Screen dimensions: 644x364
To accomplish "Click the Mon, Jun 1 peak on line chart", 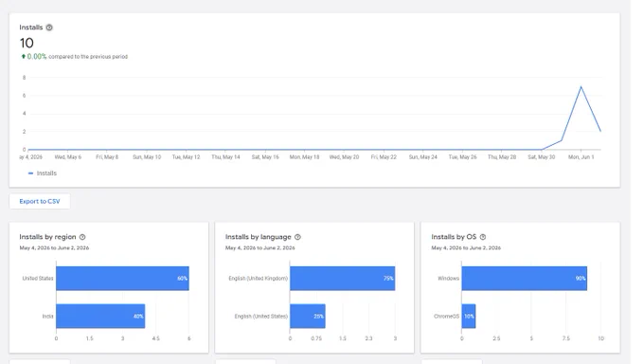I will [x=581, y=87].
